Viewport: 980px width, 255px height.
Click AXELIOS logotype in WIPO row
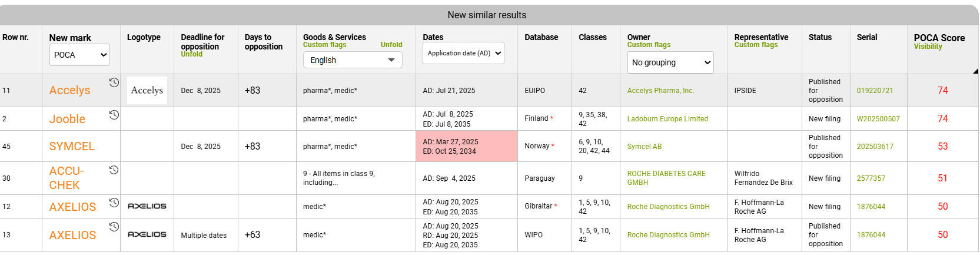click(147, 234)
